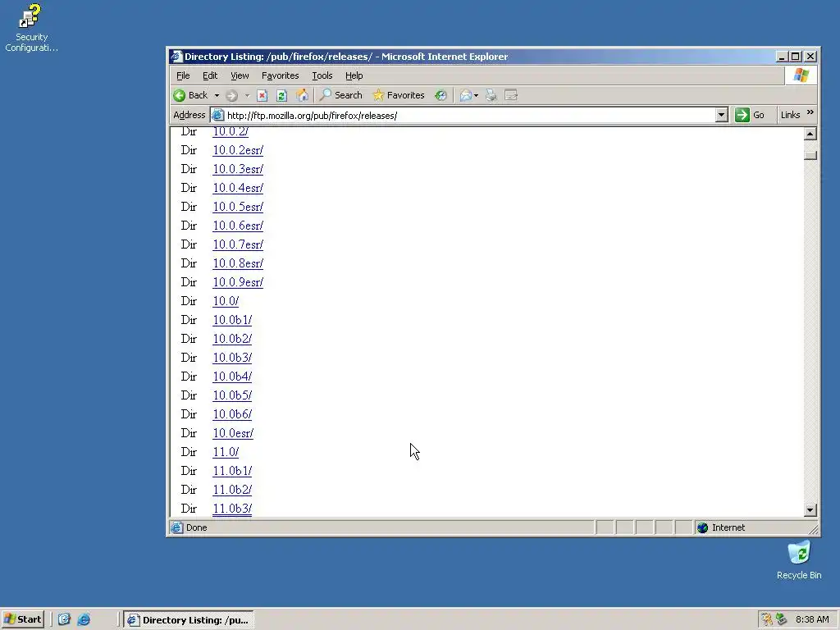Open the 10.0b4/ directory link
This screenshot has width=840, height=630.
(232, 377)
